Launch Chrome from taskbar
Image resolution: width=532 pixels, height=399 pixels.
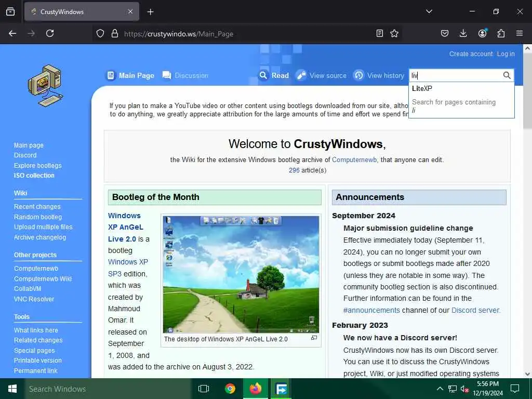coord(230,389)
